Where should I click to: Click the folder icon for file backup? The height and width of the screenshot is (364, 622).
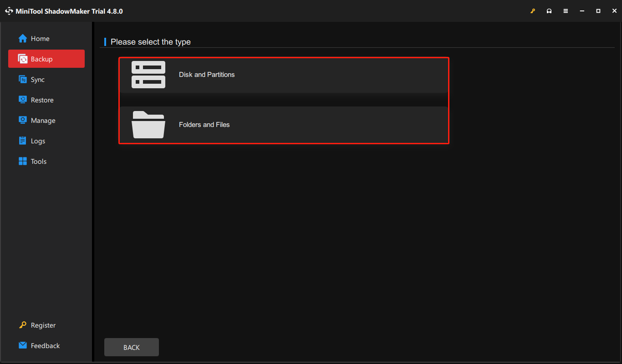click(148, 125)
